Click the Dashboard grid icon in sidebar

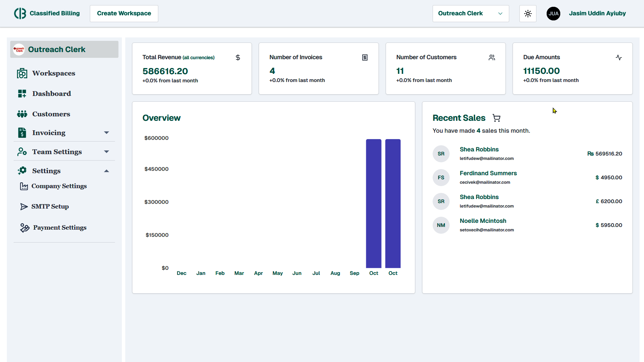click(x=22, y=93)
